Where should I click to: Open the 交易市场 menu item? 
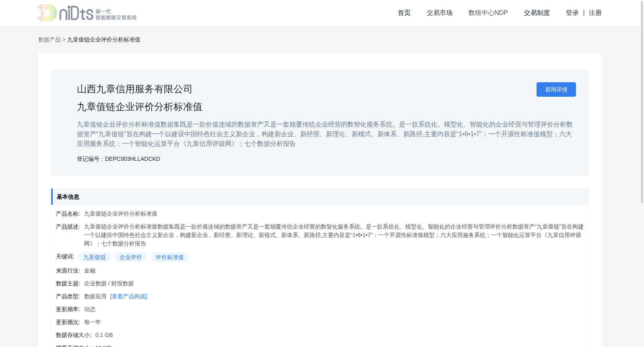(440, 13)
